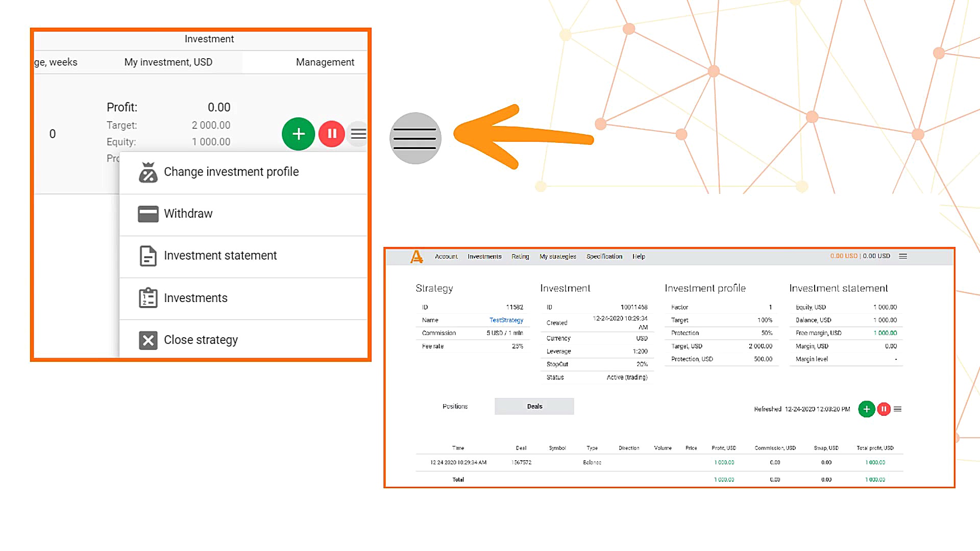
Task: Expand the top-right hamburger menu next to the 0.00 USD balance
Action: [903, 256]
